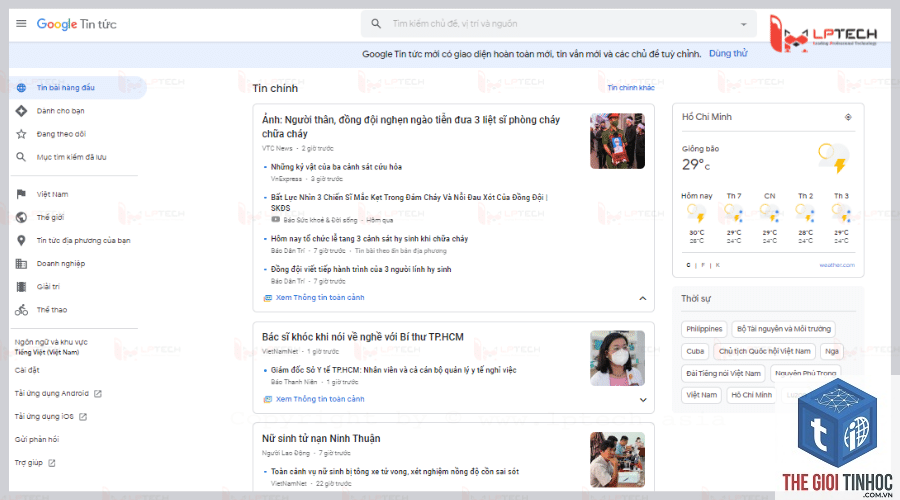The image size is (900, 500).
Task: Select Chủ tịch Quốc hội Việt Nam chip
Action: [765, 351]
